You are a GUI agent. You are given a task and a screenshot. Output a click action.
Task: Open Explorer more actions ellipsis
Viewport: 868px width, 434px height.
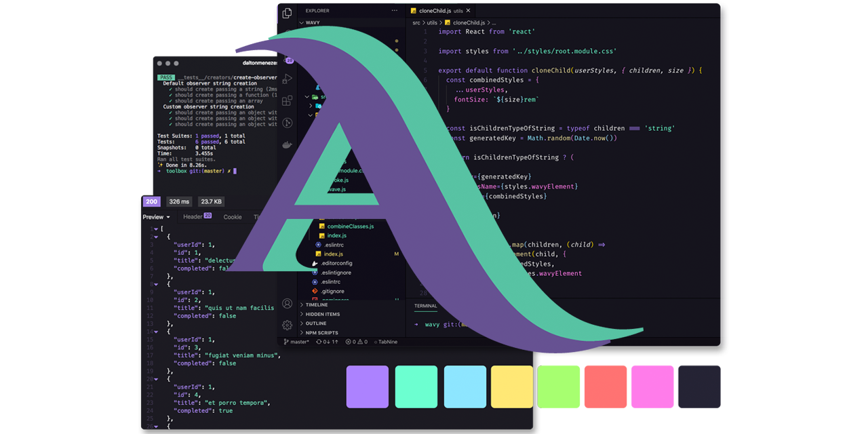395,11
